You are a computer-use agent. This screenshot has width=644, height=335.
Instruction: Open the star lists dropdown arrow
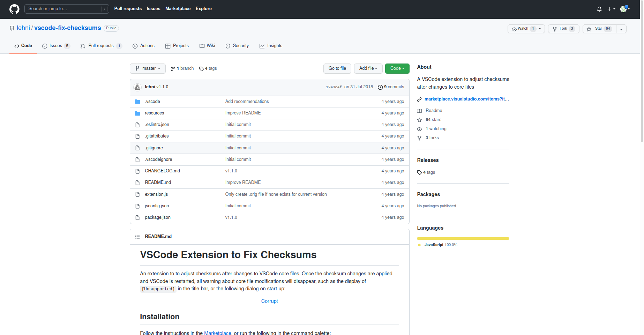click(621, 29)
